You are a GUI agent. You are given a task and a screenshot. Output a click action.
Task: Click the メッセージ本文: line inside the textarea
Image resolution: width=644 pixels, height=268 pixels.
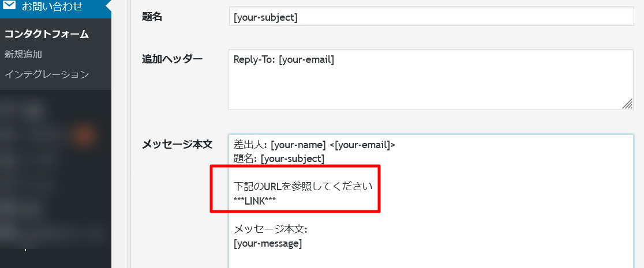click(271, 229)
